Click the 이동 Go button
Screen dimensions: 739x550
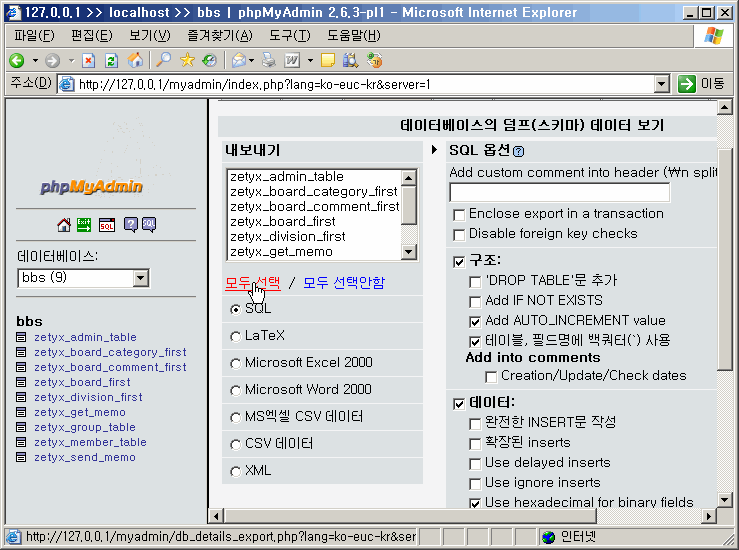(701, 84)
